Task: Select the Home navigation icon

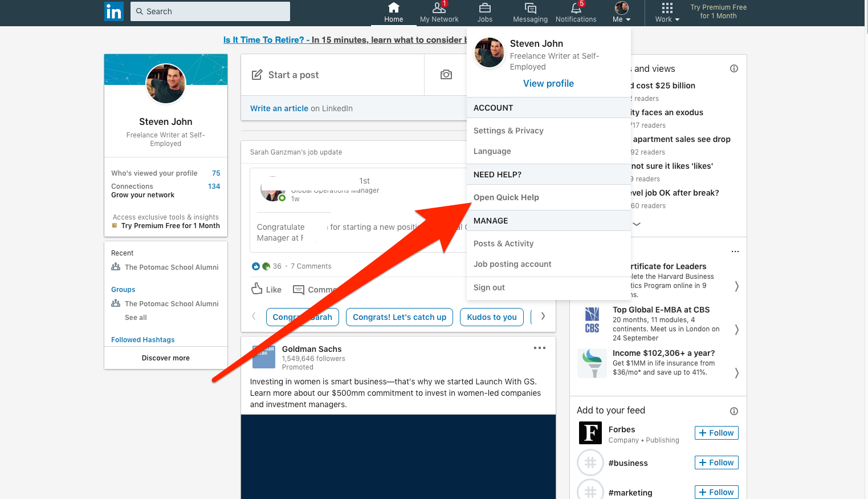Action: [x=393, y=9]
